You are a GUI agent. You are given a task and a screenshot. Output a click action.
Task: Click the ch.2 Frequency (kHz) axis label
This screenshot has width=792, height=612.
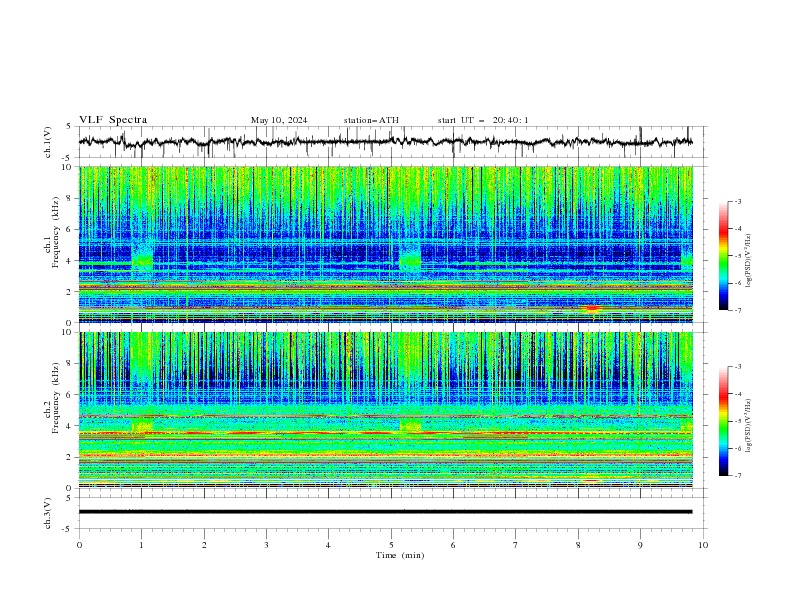pyautogui.click(x=52, y=397)
